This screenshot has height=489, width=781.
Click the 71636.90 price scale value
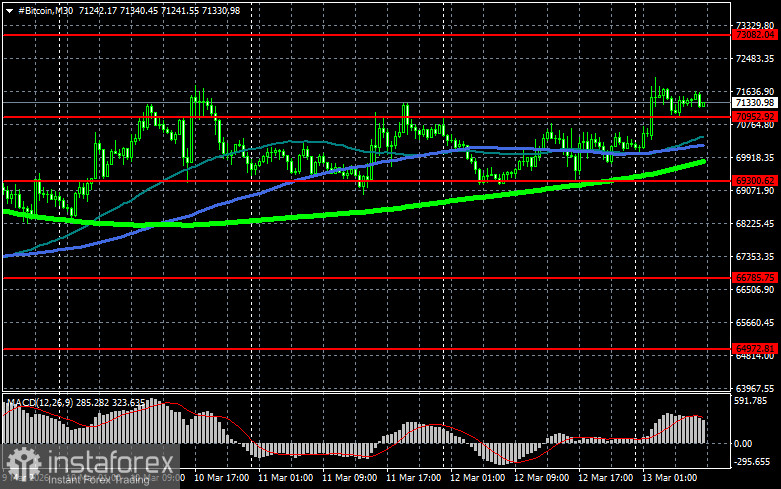point(755,92)
